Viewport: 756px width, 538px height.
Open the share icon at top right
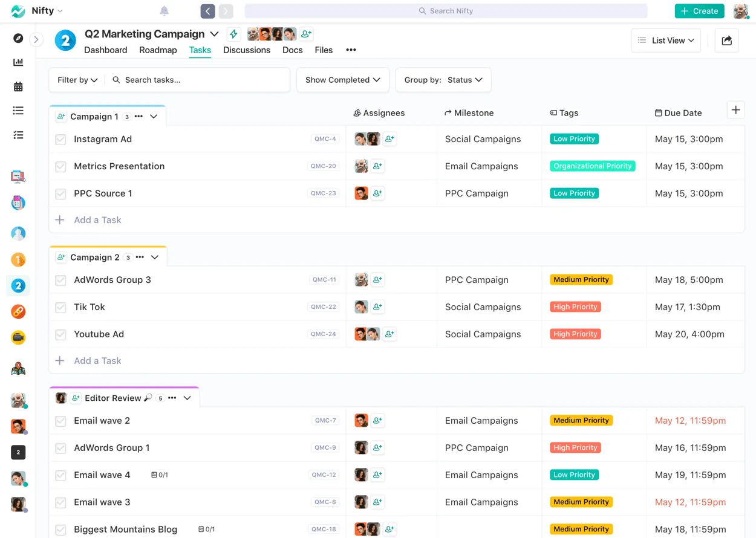726,40
